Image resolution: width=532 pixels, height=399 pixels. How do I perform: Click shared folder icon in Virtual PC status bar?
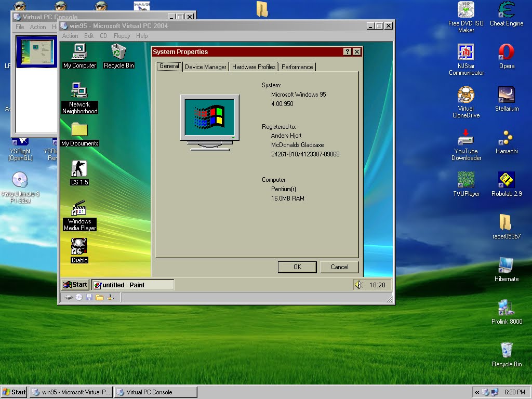click(99, 298)
